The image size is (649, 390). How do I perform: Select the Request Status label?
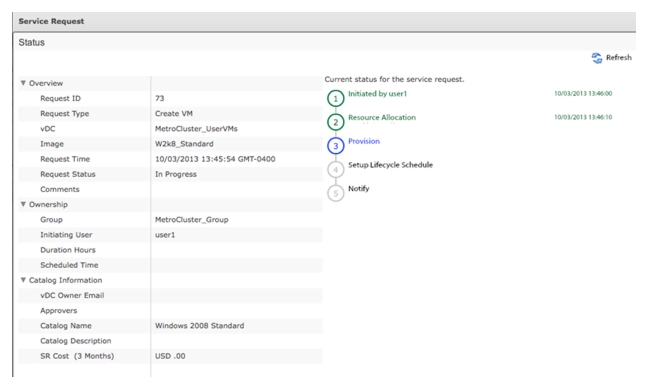click(67, 174)
